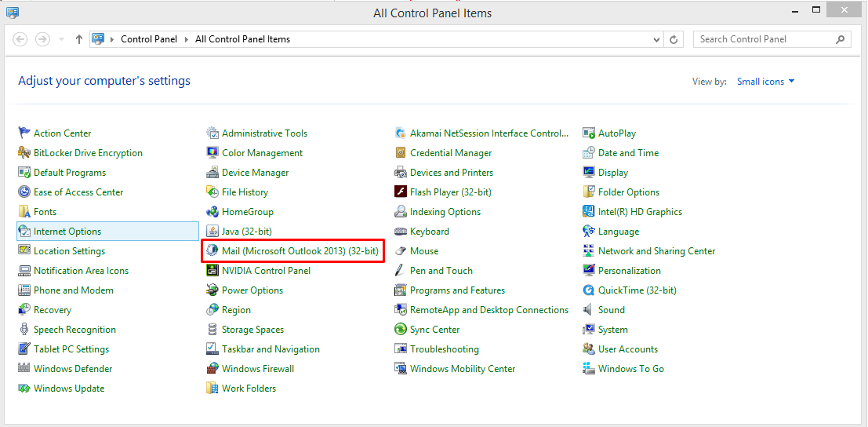Expand the address bar history dropdown arrow
The height and width of the screenshot is (427, 868).
(x=656, y=39)
